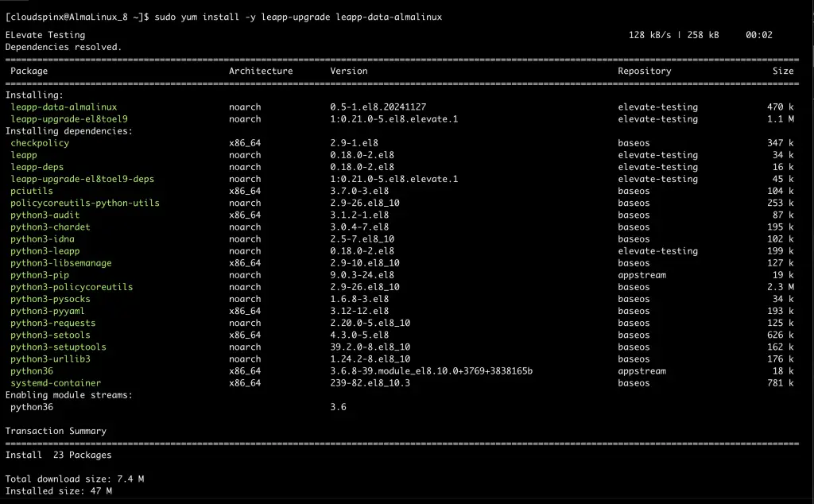Viewport: 814px width, 504px height.
Task: Click the python3-leapp package name
Action: [45, 250]
